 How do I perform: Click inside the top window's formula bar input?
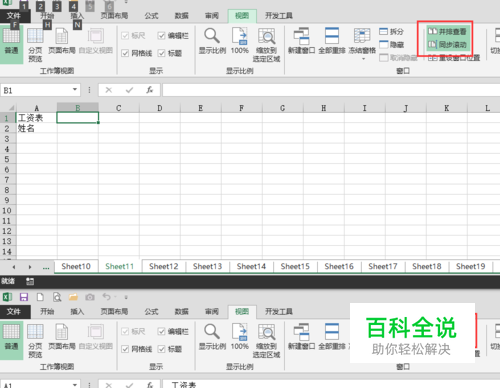[x=331, y=90]
